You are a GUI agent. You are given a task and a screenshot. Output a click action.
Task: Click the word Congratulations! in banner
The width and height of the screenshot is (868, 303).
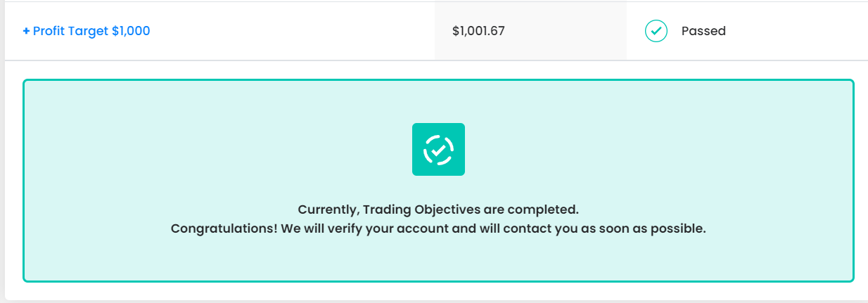(224, 229)
